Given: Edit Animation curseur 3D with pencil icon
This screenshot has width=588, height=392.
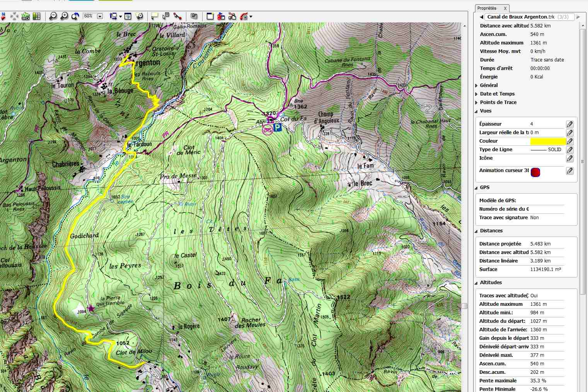Looking at the screenshot, I should pyautogui.click(x=569, y=171).
